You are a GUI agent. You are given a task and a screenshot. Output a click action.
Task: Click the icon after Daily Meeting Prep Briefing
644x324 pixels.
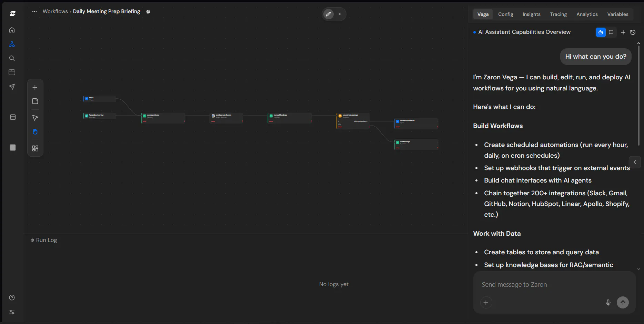[x=148, y=11]
